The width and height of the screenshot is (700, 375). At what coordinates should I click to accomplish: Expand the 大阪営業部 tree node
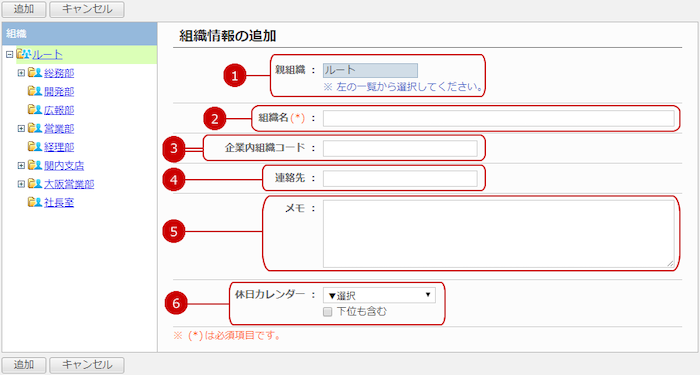(x=21, y=184)
